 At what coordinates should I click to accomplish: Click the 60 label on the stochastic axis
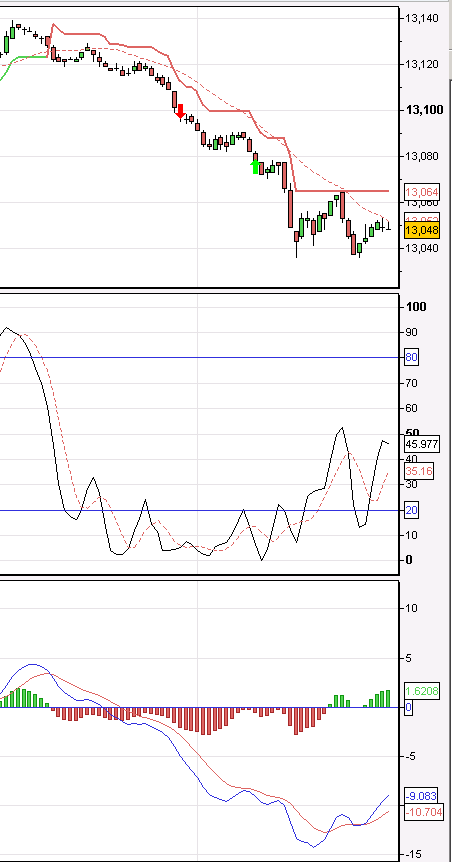point(412,408)
